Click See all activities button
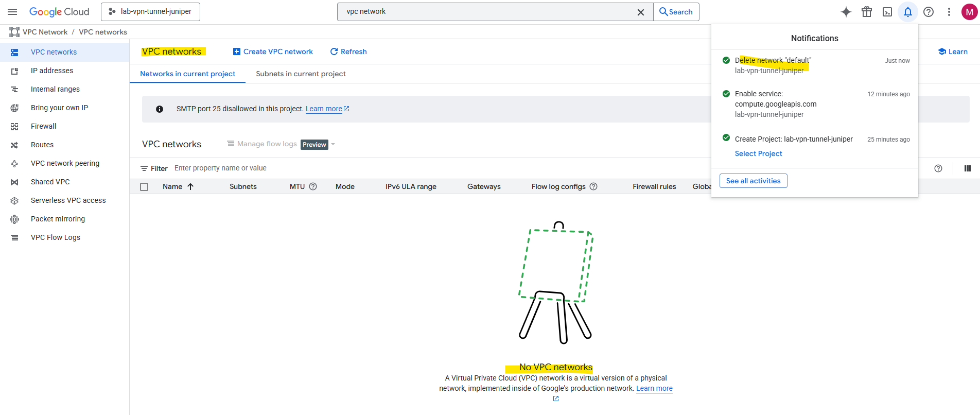The height and width of the screenshot is (415, 980). 753,181
